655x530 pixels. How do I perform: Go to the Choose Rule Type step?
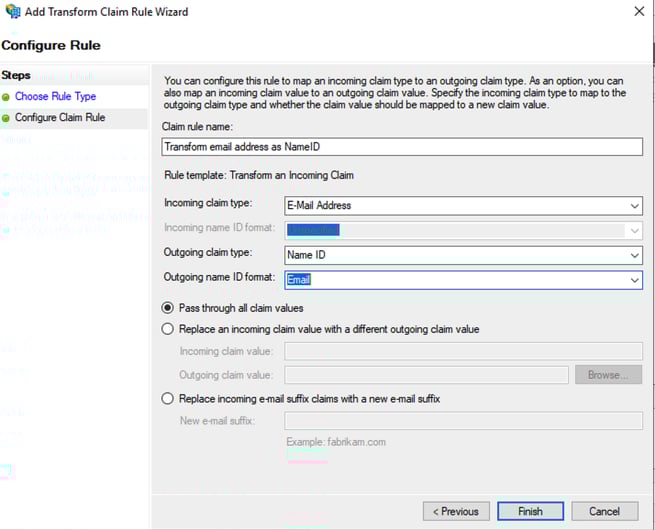[55, 97]
